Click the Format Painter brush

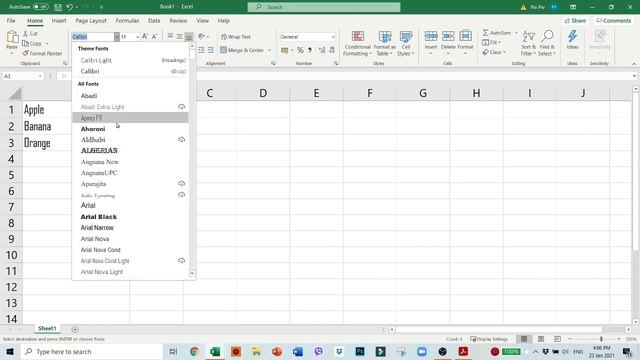42,53
